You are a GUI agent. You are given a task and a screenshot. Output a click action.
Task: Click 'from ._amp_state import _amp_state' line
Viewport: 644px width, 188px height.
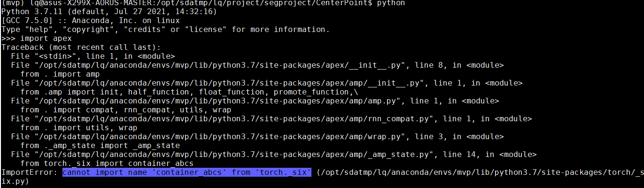pyautogui.click(x=100, y=146)
